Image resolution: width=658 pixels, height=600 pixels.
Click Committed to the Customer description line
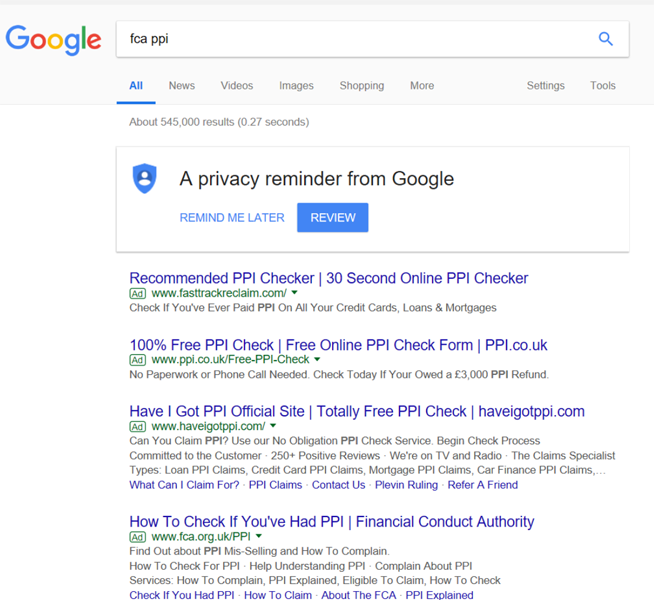372,456
